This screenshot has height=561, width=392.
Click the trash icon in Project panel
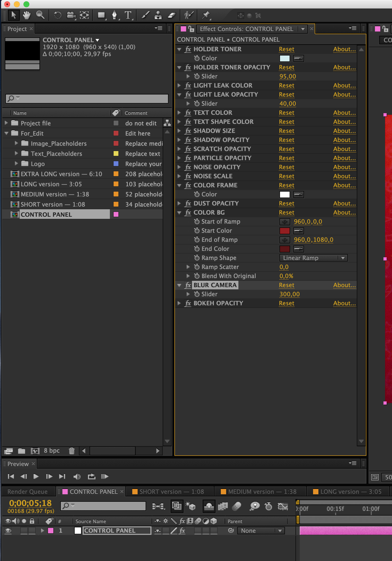pos(71,451)
